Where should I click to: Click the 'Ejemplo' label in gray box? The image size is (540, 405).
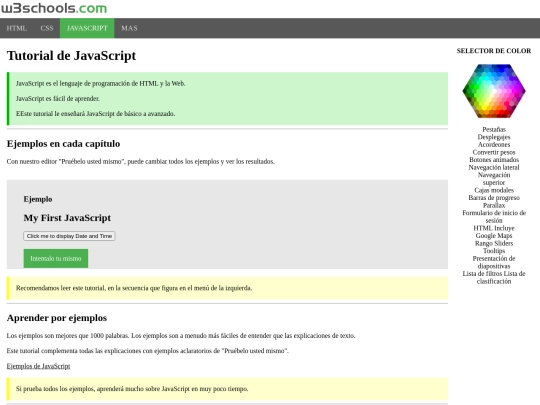(x=38, y=199)
